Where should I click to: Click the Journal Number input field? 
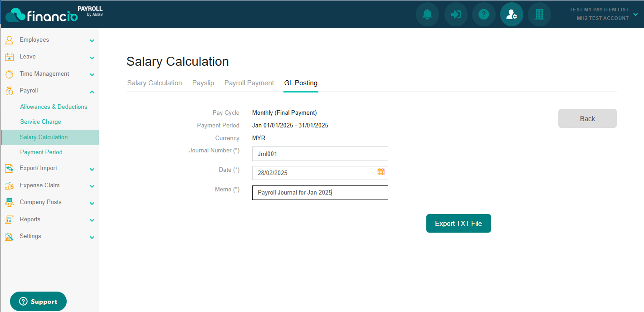tap(320, 154)
